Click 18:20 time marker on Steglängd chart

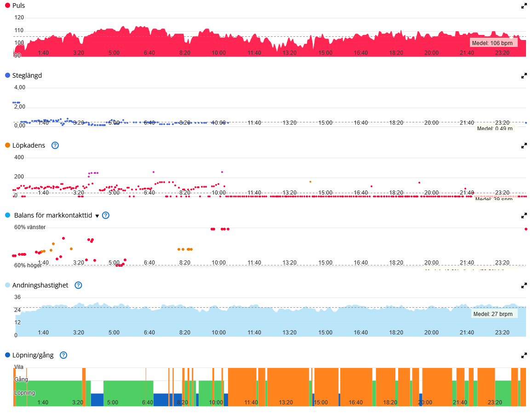[x=396, y=123]
